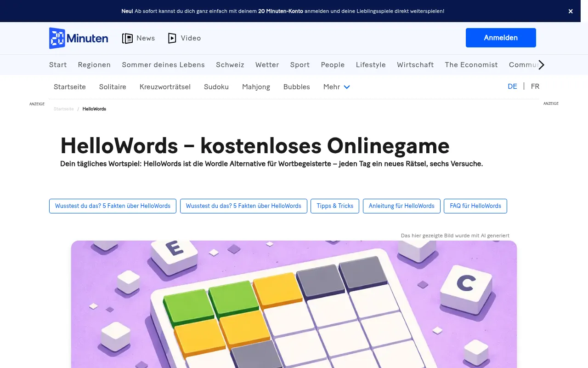
Task: Click second Wusstest du das button
Action: point(243,206)
